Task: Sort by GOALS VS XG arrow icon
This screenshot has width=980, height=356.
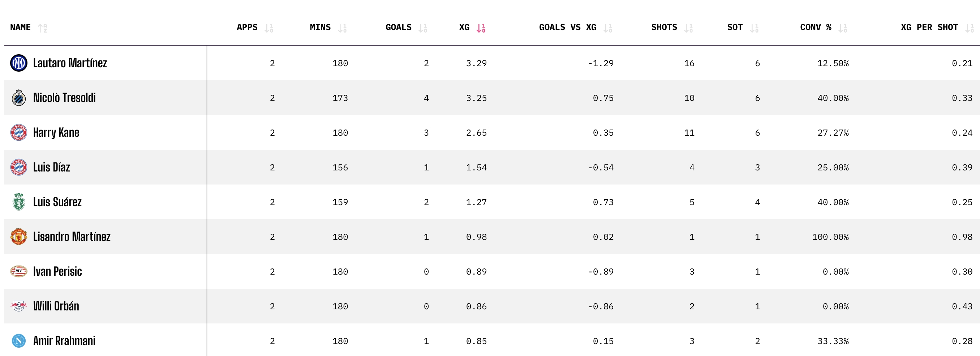Action: [x=608, y=28]
